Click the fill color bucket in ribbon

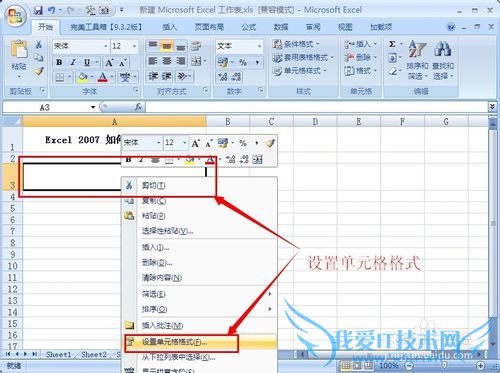[82, 77]
